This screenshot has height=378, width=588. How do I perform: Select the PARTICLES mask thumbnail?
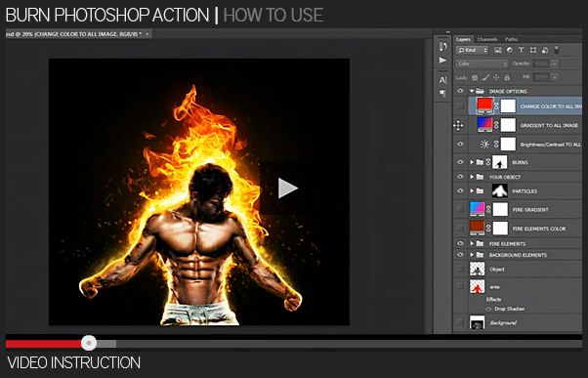[499, 190]
